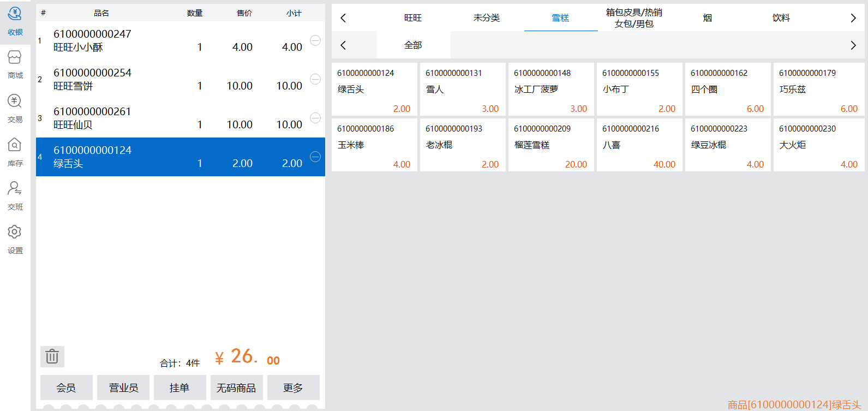Select the 雪糕 category tab
The image size is (868, 411).
click(x=560, y=18)
